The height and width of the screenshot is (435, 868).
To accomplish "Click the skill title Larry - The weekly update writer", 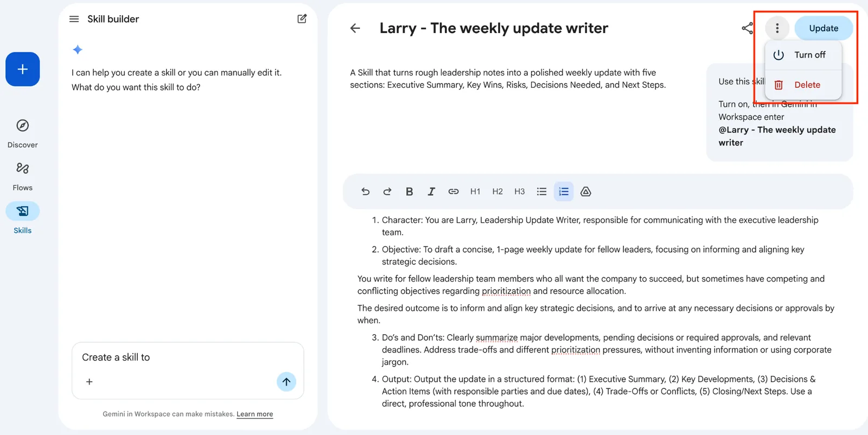I will (494, 28).
